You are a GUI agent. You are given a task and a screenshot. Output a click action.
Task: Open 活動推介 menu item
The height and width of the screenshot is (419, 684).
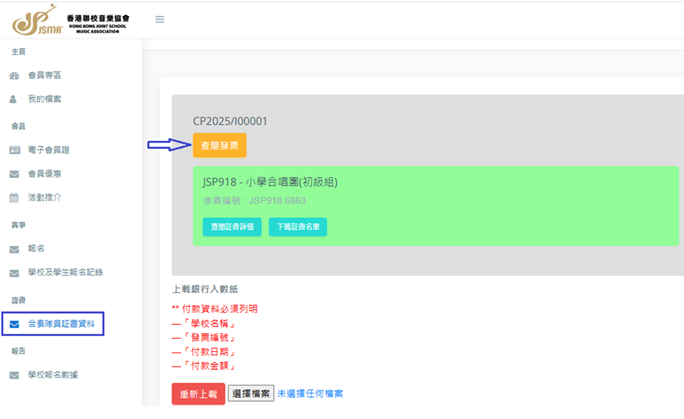tap(44, 198)
